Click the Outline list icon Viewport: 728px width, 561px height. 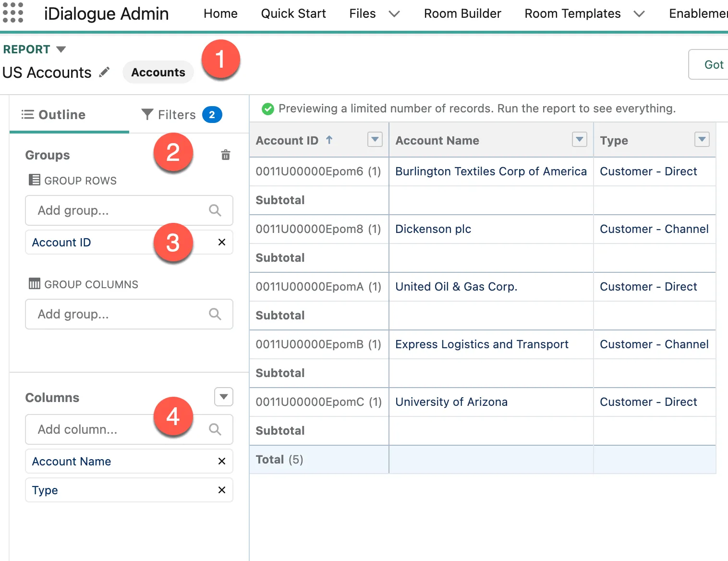click(27, 114)
